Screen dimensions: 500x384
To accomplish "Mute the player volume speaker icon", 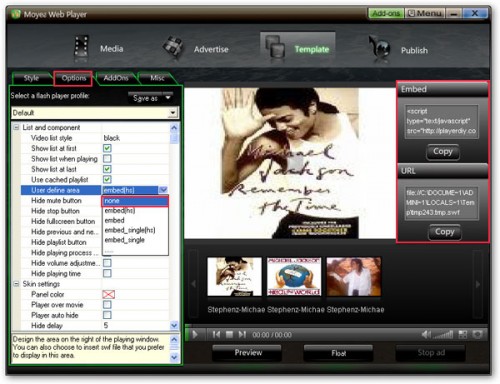I will [x=426, y=334].
